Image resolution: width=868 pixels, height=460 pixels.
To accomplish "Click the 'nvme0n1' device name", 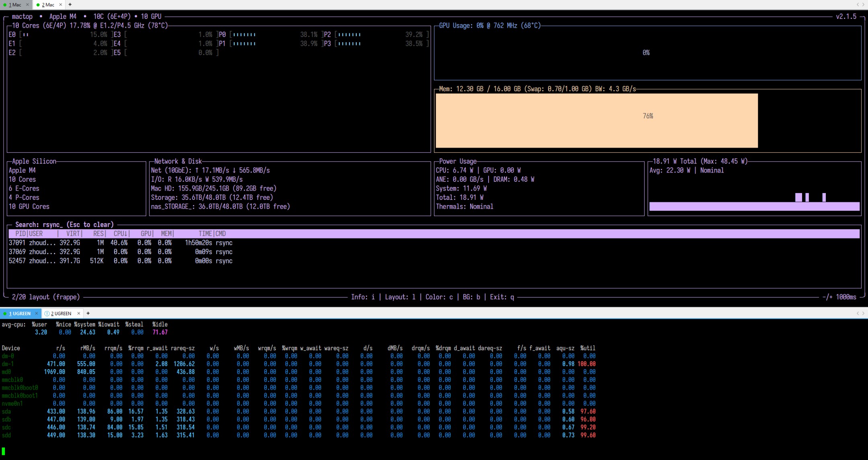I will (x=12, y=403).
